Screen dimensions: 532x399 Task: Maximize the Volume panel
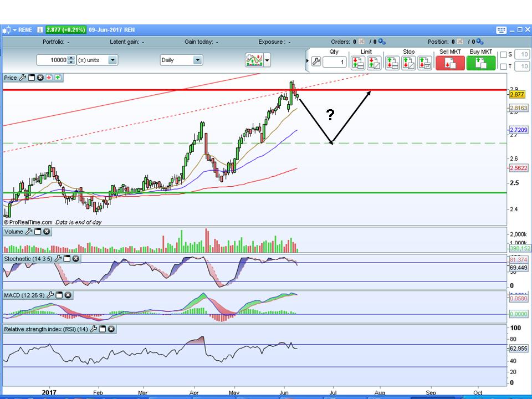tap(38, 232)
